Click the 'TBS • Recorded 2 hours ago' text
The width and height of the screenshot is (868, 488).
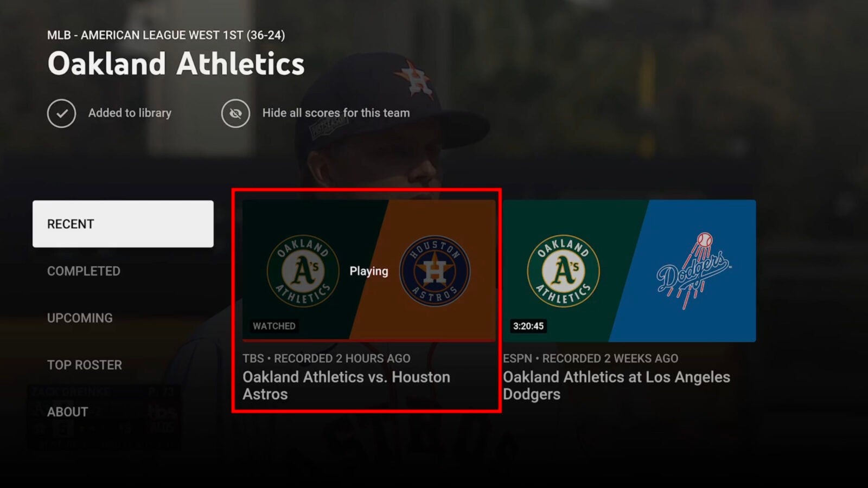(326, 358)
